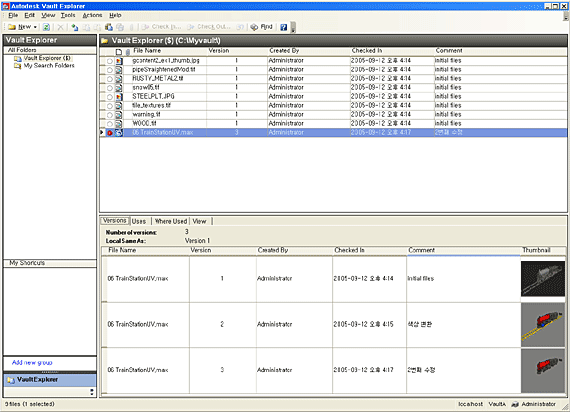
Task: Click file type icon of snow85.tif
Action: [119, 88]
